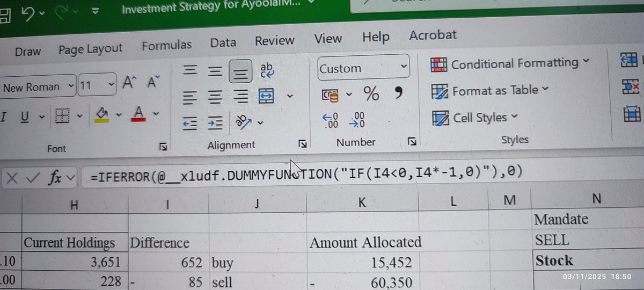Expand the Accounting Format dropdown arrow

pyautogui.click(x=349, y=95)
